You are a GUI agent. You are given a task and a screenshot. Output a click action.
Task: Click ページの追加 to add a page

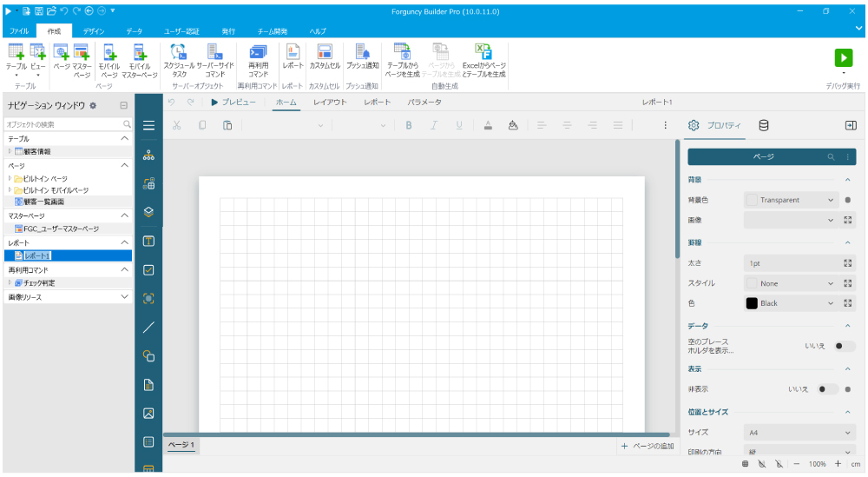[x=648, y=446]
